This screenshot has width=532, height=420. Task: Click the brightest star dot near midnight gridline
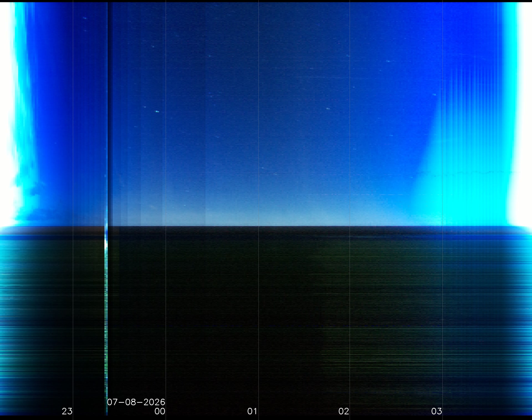point(157,111)
